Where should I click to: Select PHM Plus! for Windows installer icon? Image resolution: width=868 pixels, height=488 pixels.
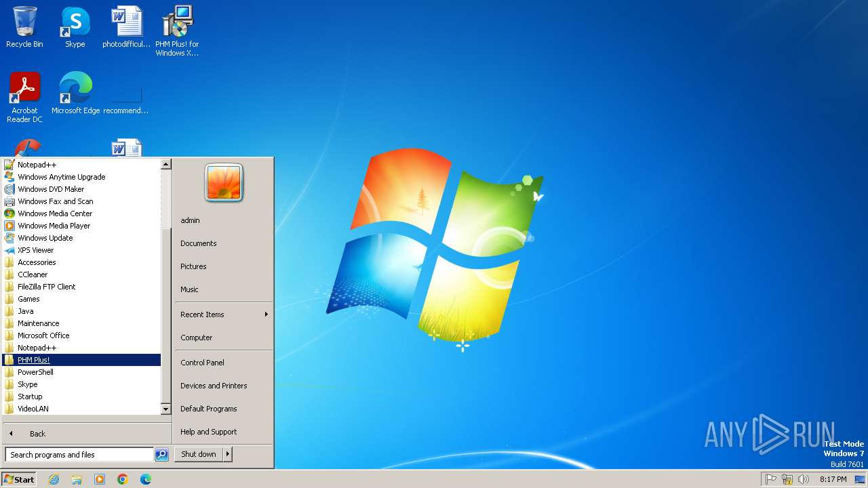(x=177, y=30)
